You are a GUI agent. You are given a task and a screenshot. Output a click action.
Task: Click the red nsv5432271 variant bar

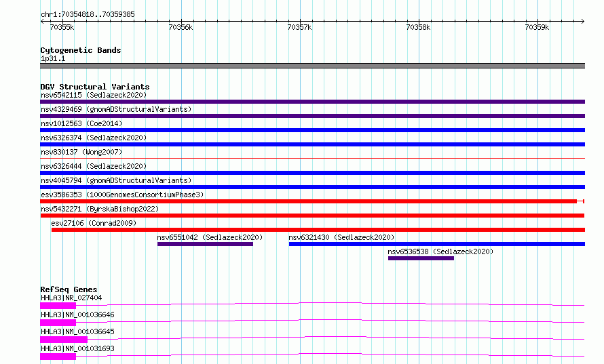coord(312,216)
